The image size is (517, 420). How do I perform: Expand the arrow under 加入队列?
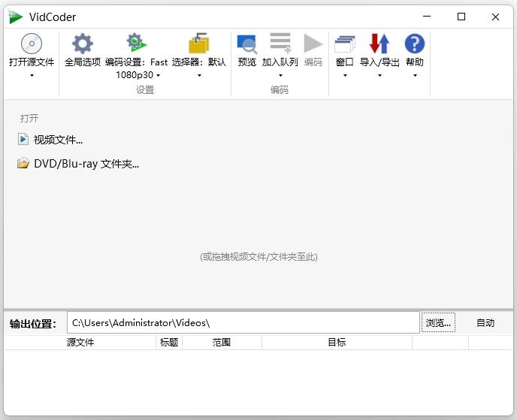pos(280,75)
